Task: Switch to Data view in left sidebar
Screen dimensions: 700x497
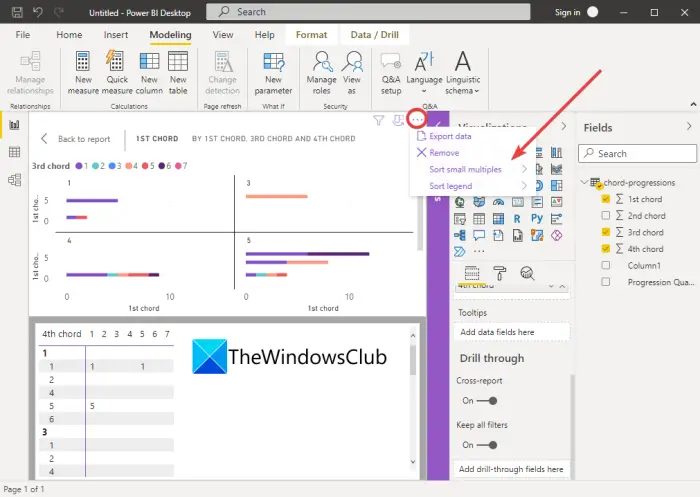Action: pos(14,152)
